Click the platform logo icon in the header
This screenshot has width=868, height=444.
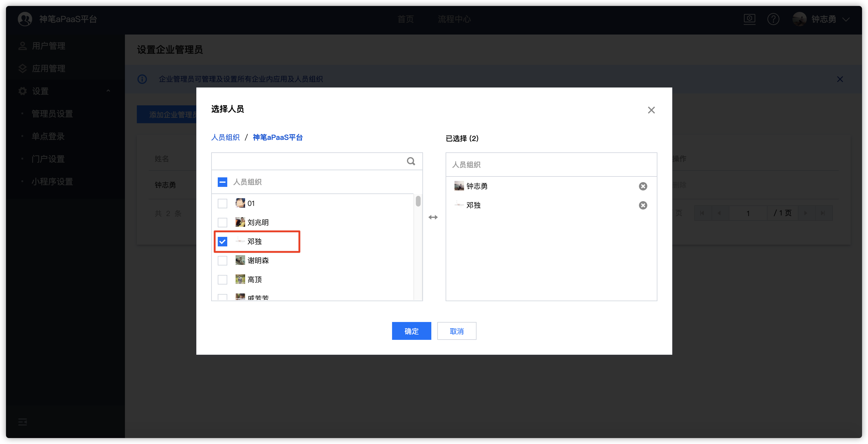click(x=25, y=19)
